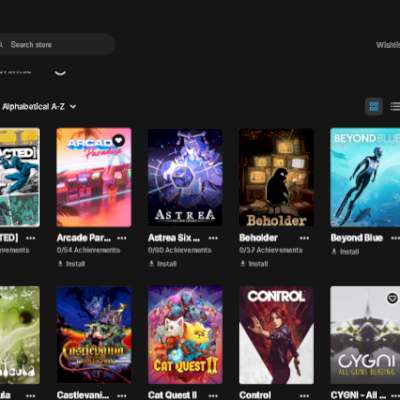Viewport: 400px width, 400px height.
Task: Switch to list view
Action: (395, 107)
